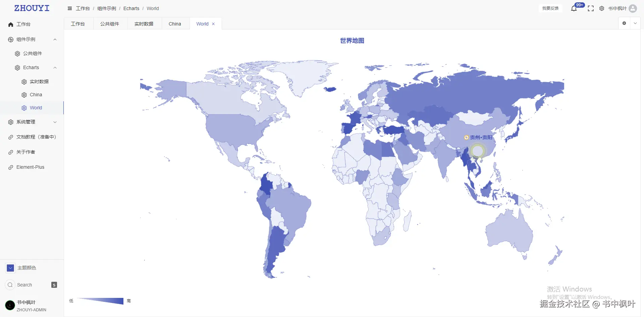The width and height of the screenshot is (644, 317).
Task: Click the home icon beside 工作台 in sidebar
Action: coord(11,24)
